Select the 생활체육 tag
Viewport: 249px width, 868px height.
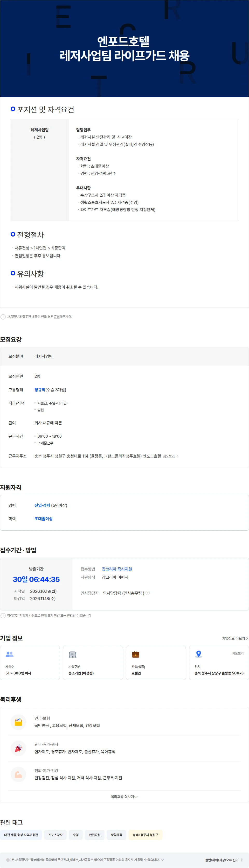[x=116, y=835]
